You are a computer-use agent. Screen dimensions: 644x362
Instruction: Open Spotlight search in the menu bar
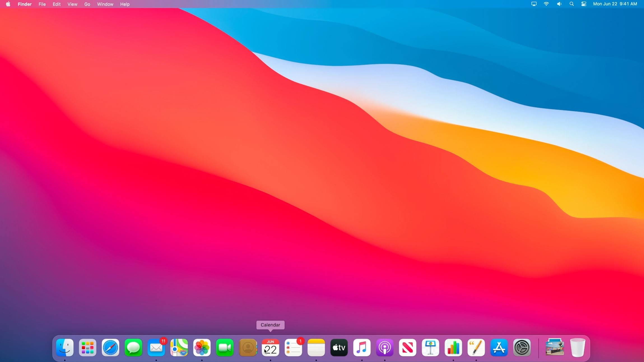(x=572, y=4)
